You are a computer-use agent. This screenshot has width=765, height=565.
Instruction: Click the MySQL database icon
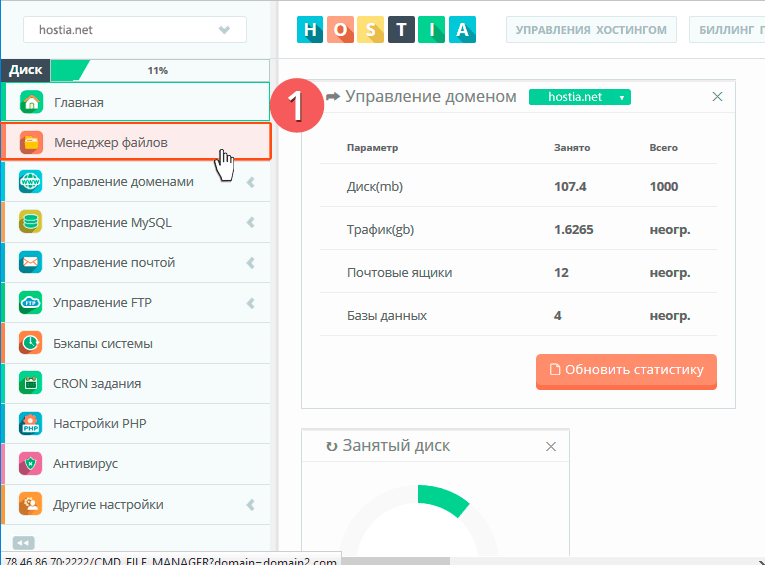click(30, 222)
